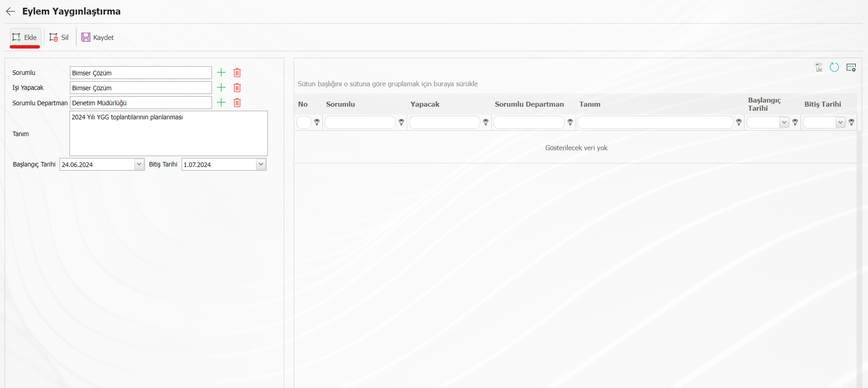Viewport: 868px width, 388px height.
Task: Sort by Başlangıç Tarihi column header
Action: point(764,104)
